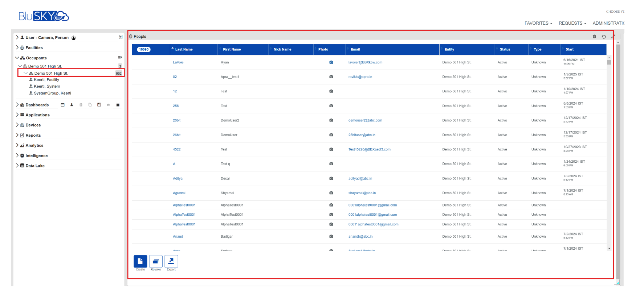Click the Create person button
Image resolution: width=644 pixels, height=303 pixels.
pos(140,261)
